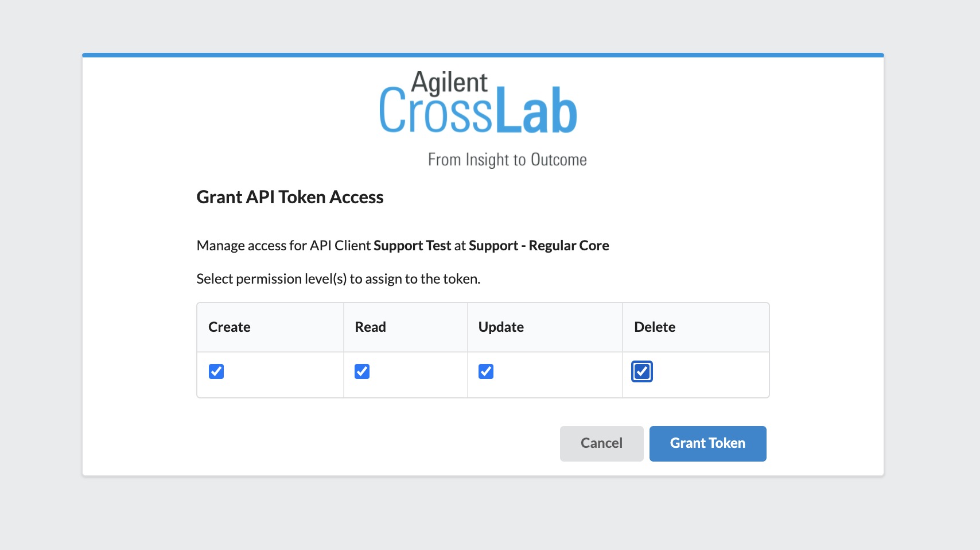Toggle the Update permission checkbox
Screen dimensions: 980x550
(486, 371)
